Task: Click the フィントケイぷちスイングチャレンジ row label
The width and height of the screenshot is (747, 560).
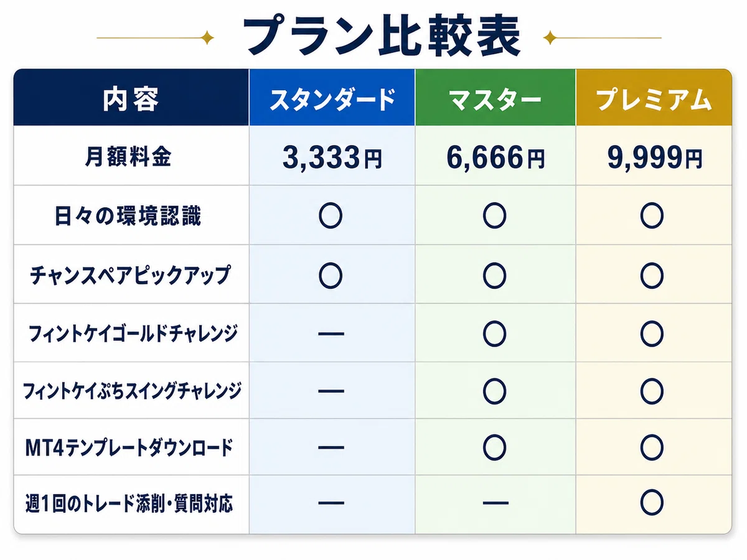Action: pos(132,391)
